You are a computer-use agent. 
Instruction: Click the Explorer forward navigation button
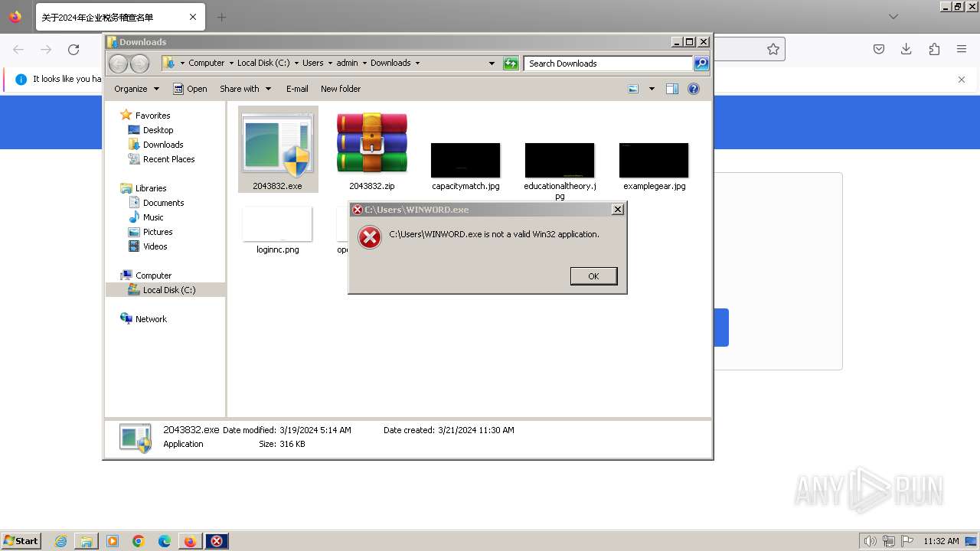(139, 64)
